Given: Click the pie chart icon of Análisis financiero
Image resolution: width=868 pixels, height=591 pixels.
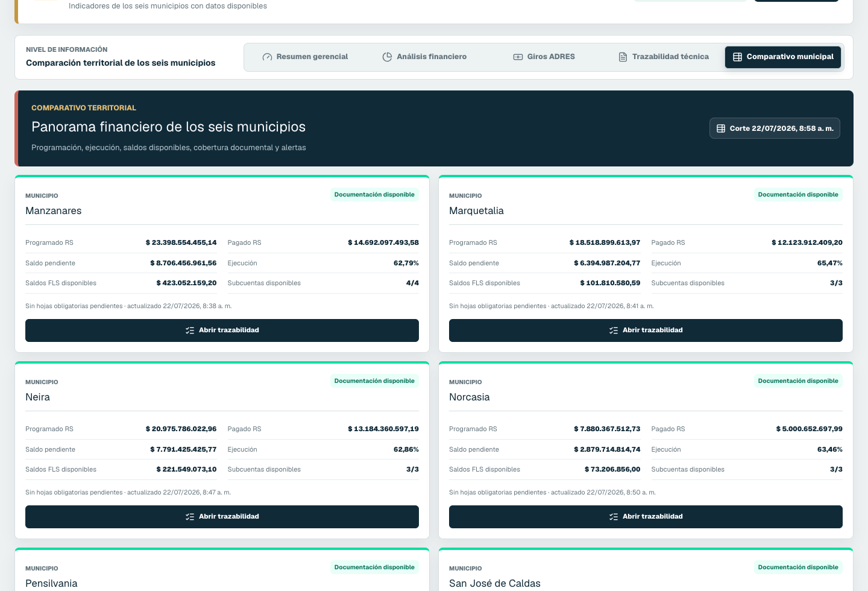Looking at the screenshot, I should point(387,57).
